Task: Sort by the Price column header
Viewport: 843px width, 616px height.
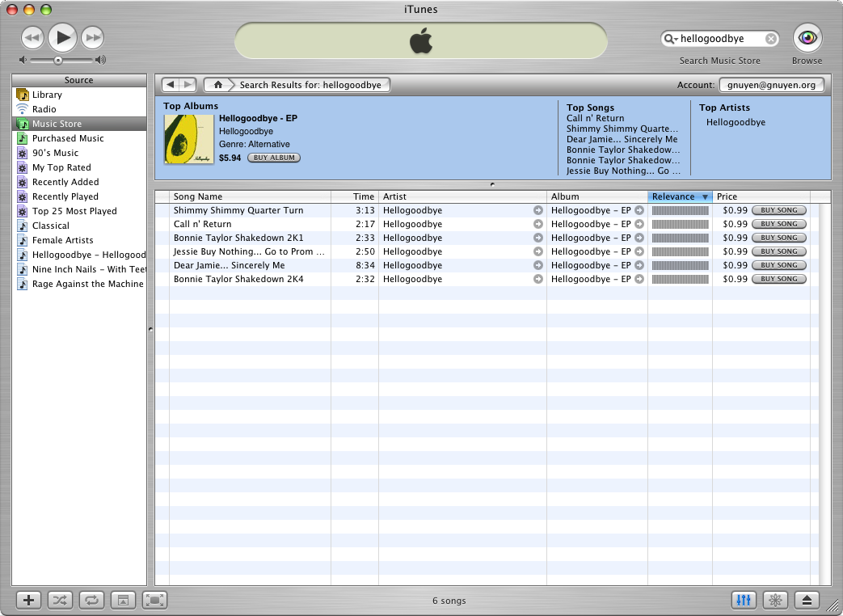Action: (761, 196)
